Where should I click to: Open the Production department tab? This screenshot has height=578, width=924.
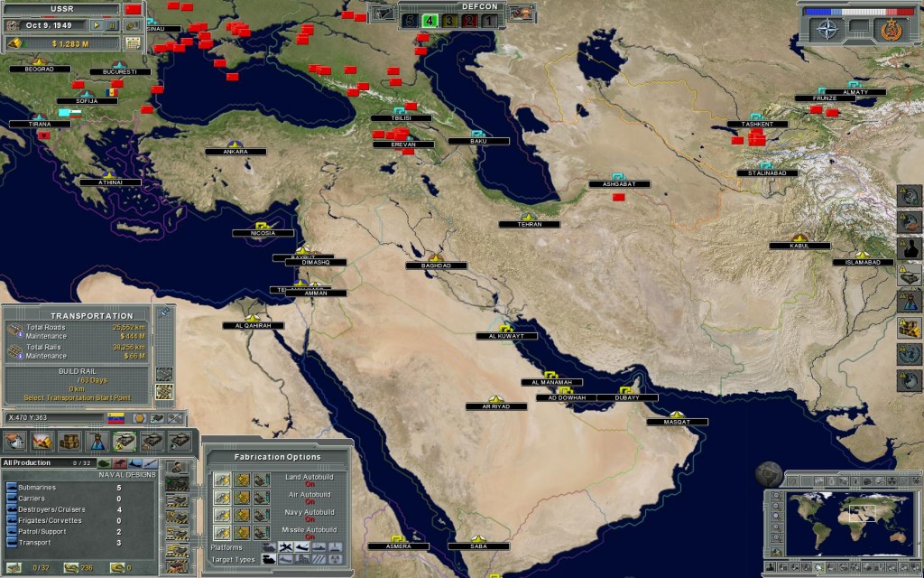tap(125, 441)
